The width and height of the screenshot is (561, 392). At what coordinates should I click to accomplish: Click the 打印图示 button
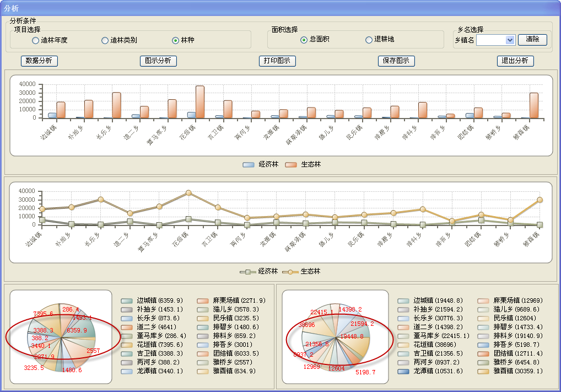click(x=277, y=61)
